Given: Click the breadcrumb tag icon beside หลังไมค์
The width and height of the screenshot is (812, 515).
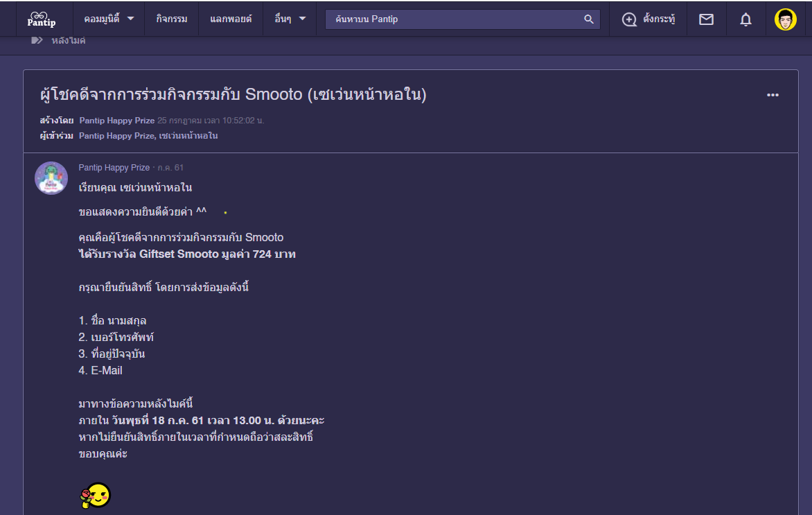Looking at the screenshot, I should (37, 40).
